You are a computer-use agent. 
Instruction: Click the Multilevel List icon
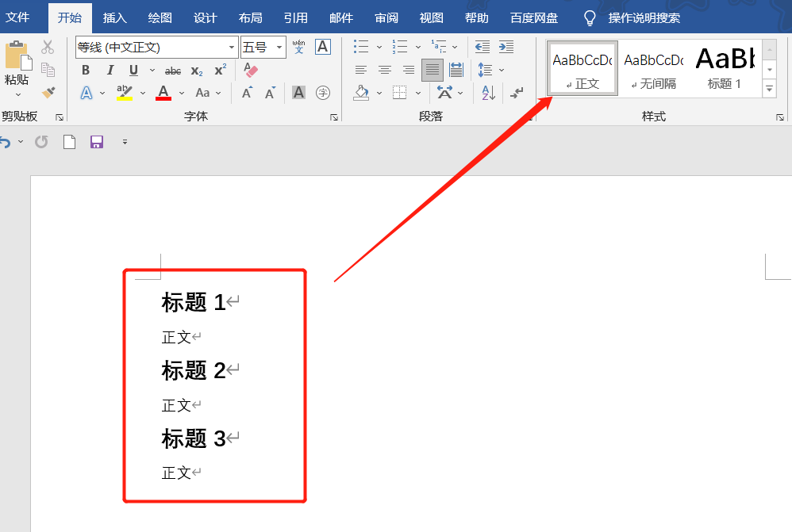click(438, 47)
